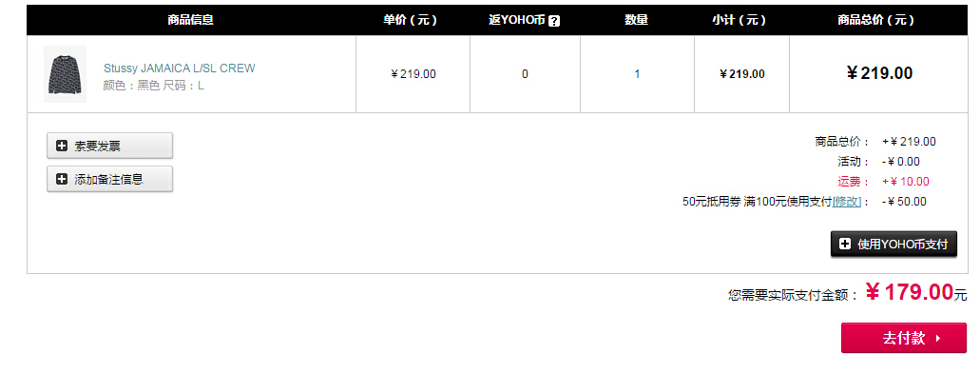
Task: Click the 数量 column header
Action: pos(636,20)
